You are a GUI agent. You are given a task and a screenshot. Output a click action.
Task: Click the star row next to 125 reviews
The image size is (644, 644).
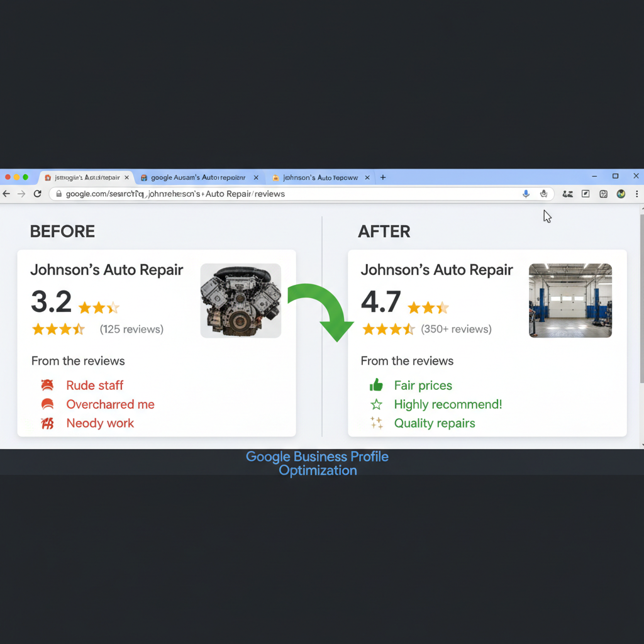[x=58, y=329]
